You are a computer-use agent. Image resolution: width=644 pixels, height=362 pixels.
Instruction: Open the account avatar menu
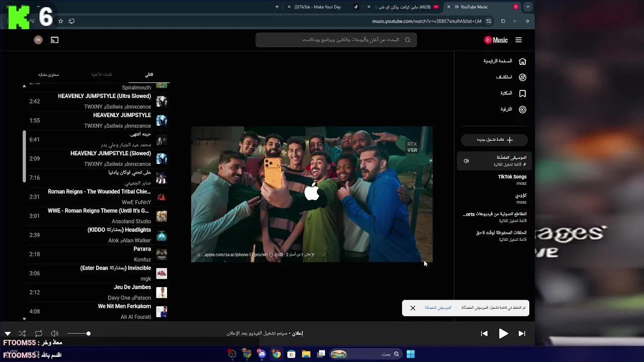coord(38,40)
